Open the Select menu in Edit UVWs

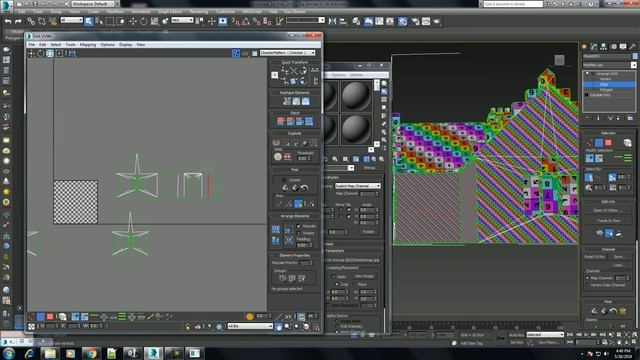tap(56, 44)
